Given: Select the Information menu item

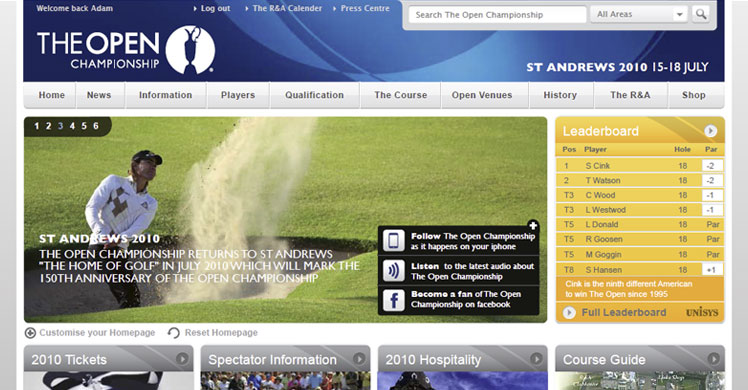Looking at the screenshot, I should [166, 95].
